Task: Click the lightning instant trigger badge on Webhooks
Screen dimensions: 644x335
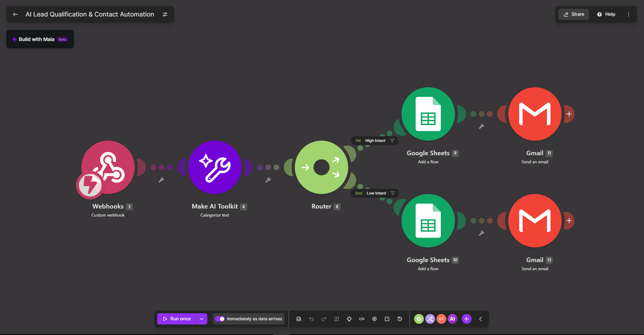Action: point(90,185)
